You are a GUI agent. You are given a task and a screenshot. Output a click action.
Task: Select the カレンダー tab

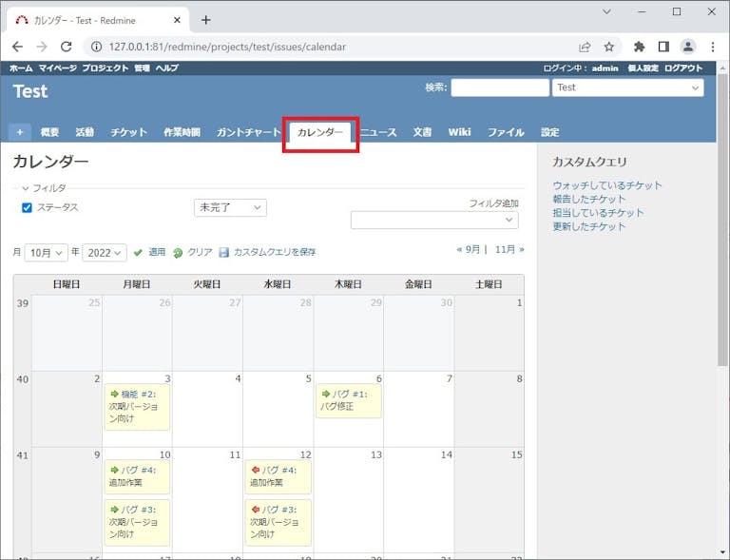[x=320, y=133]
